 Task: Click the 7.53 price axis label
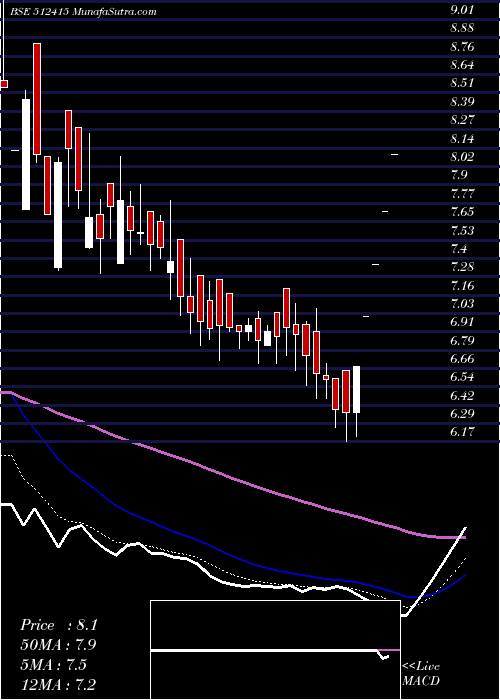point(462,231)
